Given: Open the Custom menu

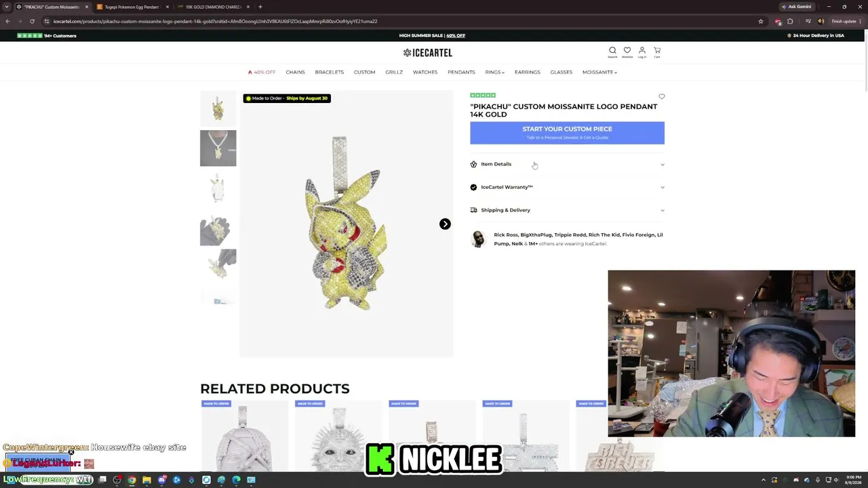Looking at the screenshot, I should pyautogui.click(x=364, y=72).
